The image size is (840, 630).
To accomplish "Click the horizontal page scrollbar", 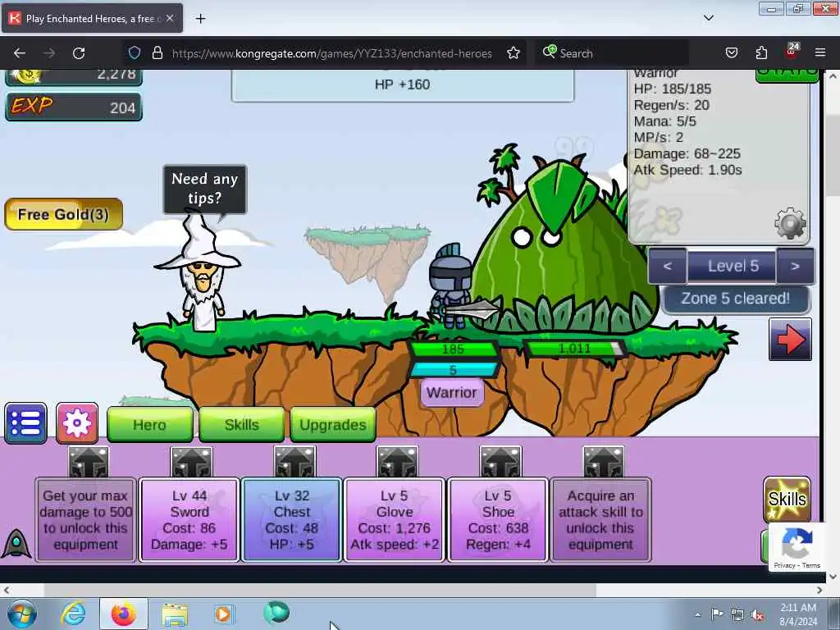I will pyautogui.click(x=320, y=590).
